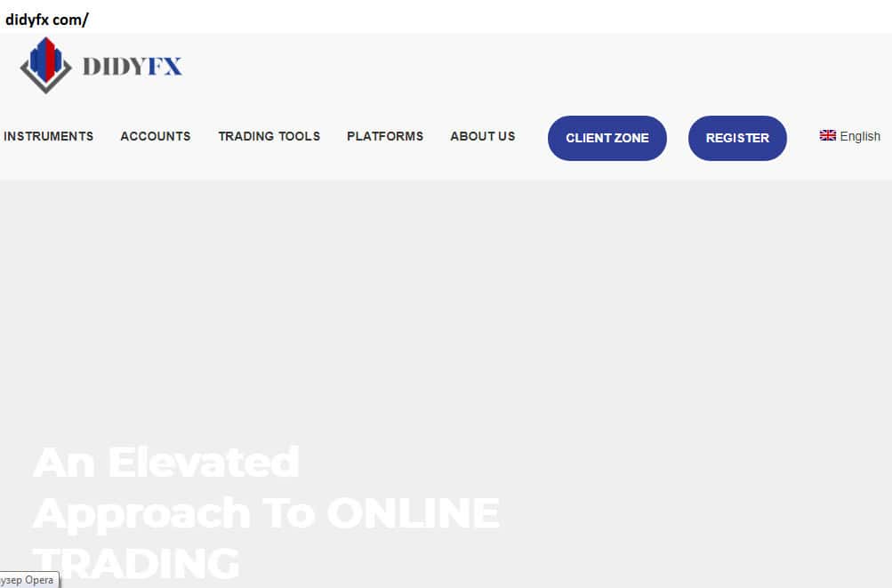The width and height of the screenshot is (892, 588).
Task: Click the 'TRADING' headline word
Action: [136, 563]
